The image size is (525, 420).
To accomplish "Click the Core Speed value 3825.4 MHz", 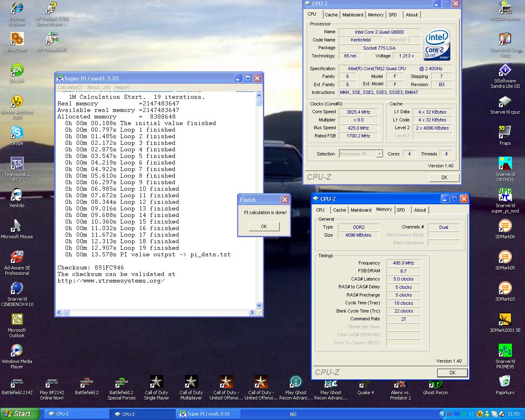I will coord(358,112).
